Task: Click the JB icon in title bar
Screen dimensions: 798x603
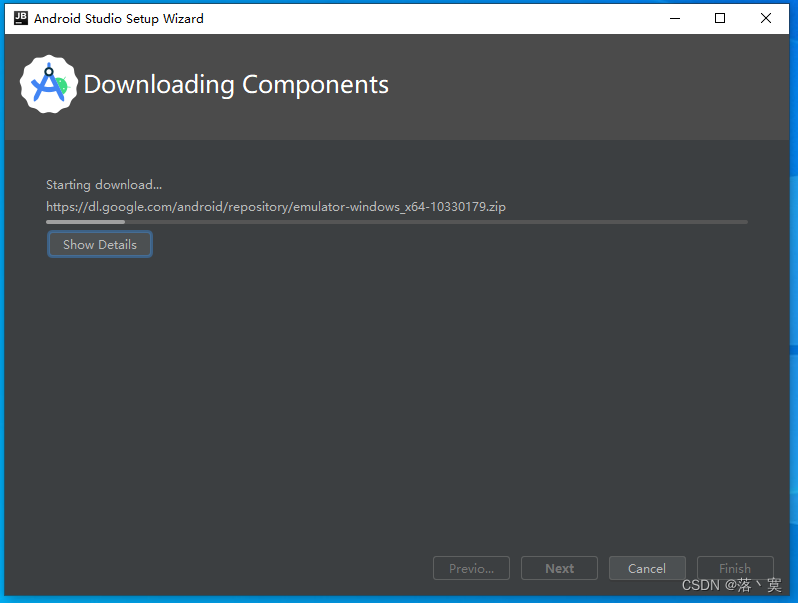Action: [21, 18]
